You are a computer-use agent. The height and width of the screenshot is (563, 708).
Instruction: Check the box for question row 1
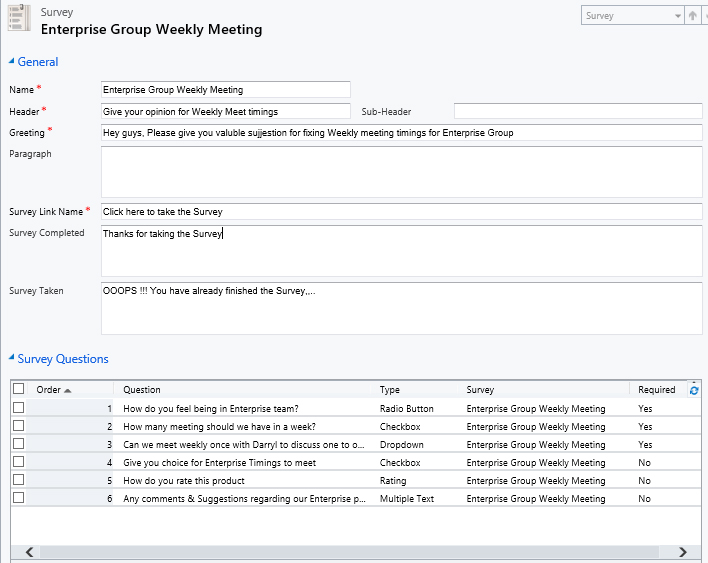(x=18, y=408)
